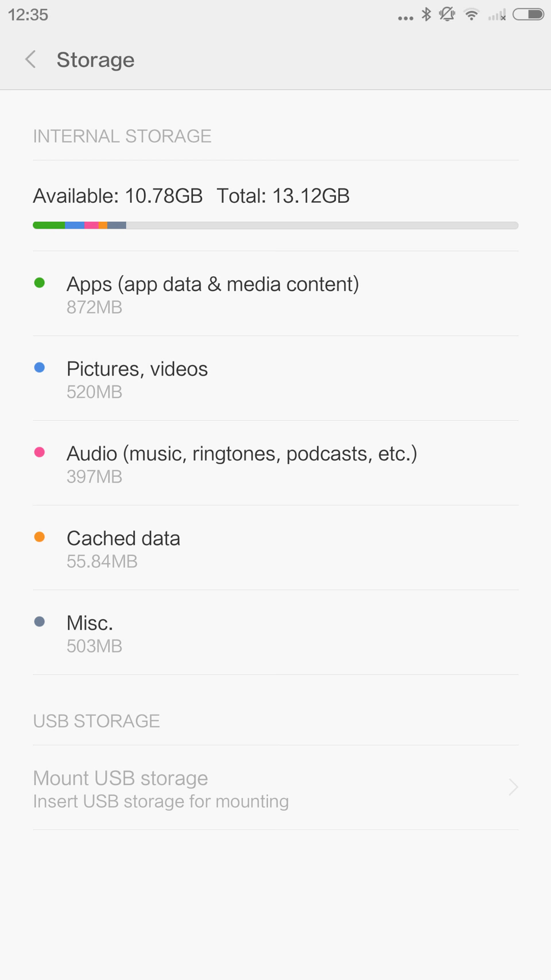The image size is (551, 980).
Task: Open the Apps storage details entry
Action: pyautogui.click(x=213, y=294)
